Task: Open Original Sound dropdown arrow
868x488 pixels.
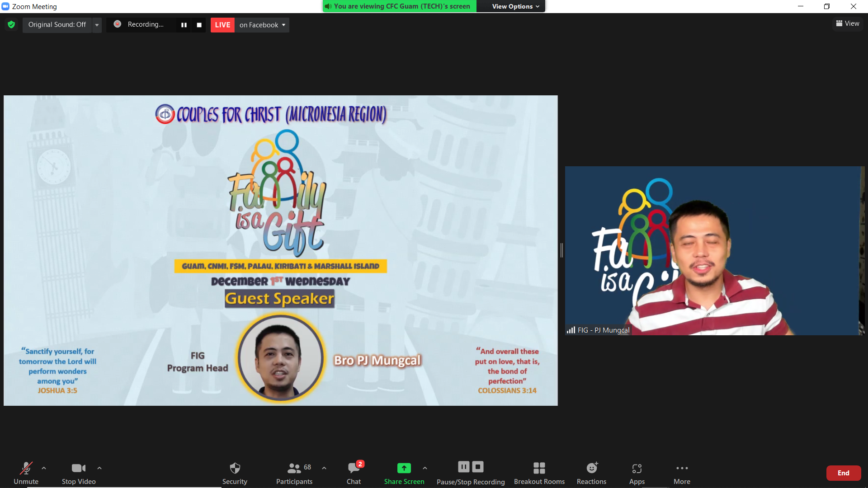Action: pos(97,25)
